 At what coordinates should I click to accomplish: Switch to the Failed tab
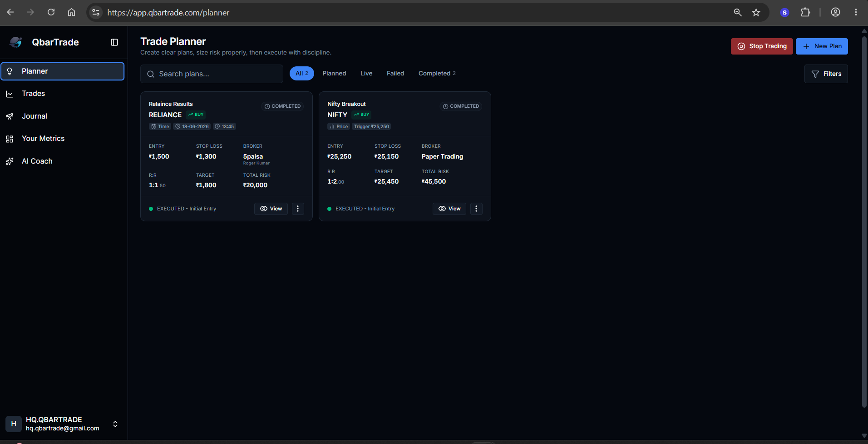395,73
